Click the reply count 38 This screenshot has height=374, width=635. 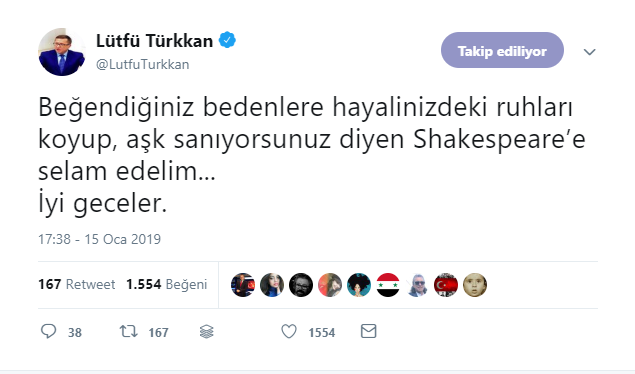pos(75,333)
